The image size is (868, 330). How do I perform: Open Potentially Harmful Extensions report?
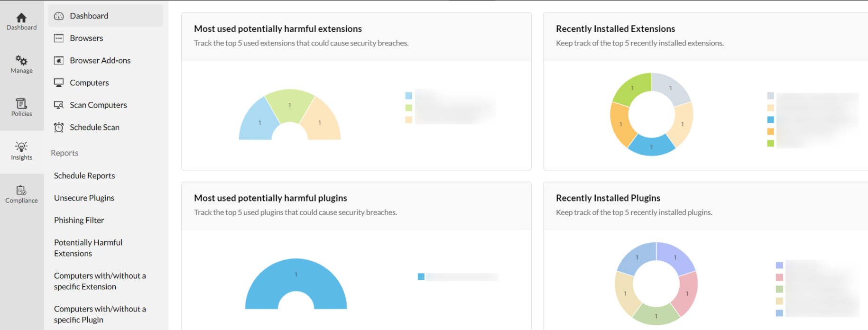pyautogui.click(x=88, y=248)
